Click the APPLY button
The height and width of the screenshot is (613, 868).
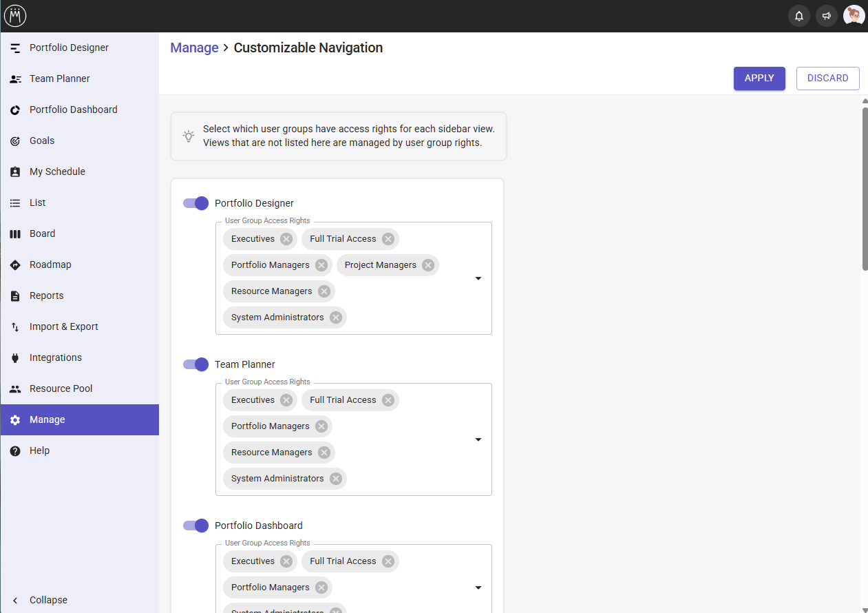(x=759, y=79)
